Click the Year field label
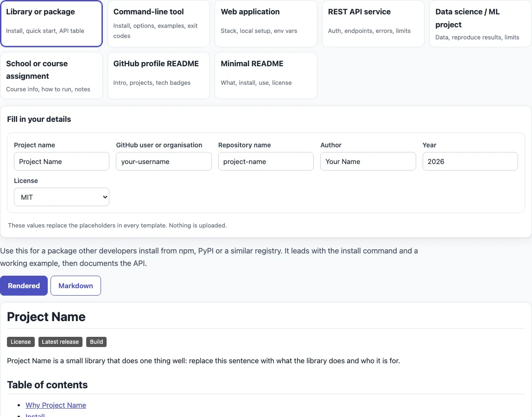532x417 pixels. pos(429,145)
